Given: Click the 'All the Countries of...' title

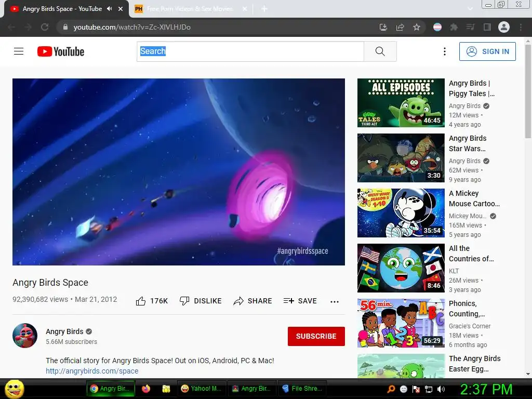Looking at the screenshot, I should 471,254.
